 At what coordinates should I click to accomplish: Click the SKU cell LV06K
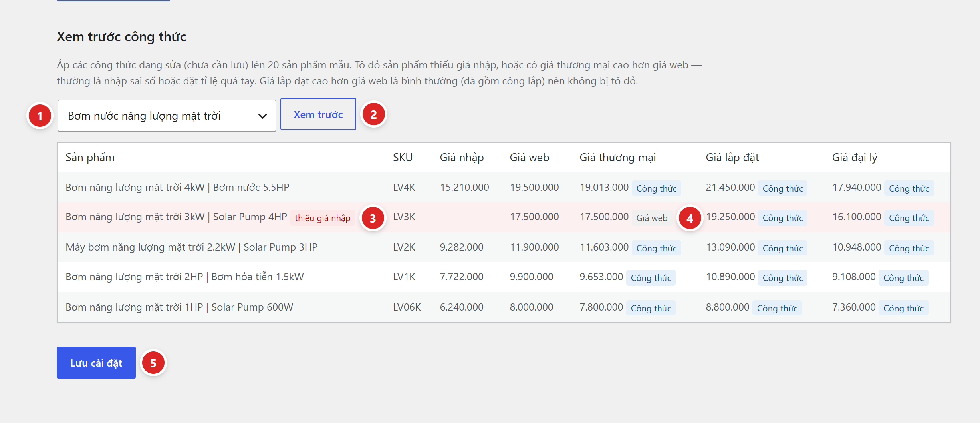coord(407,307)
